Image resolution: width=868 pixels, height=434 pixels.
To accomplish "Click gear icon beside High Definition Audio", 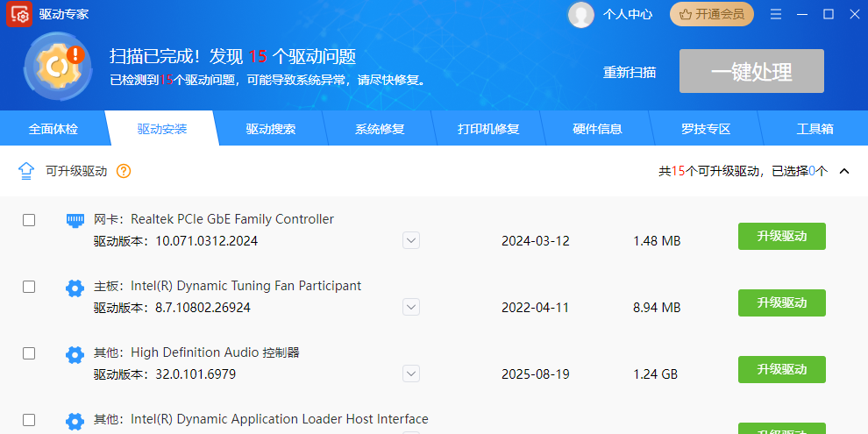I will 75,354.
